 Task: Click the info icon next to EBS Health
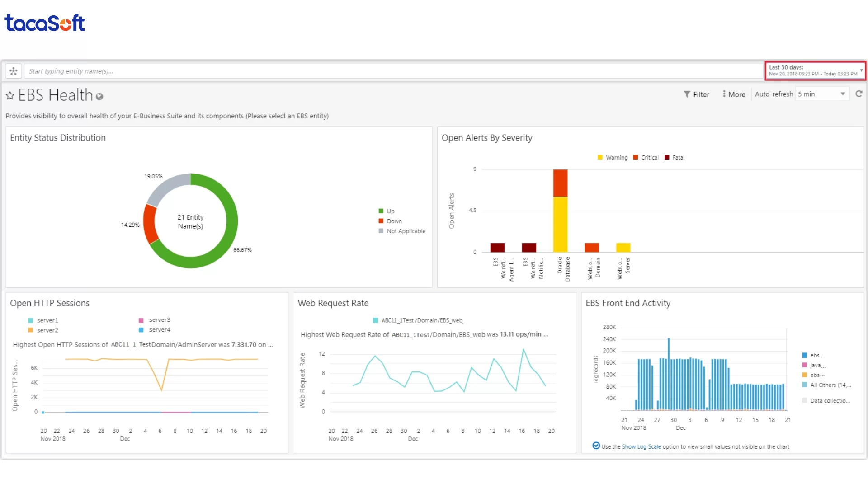[99, 96]
